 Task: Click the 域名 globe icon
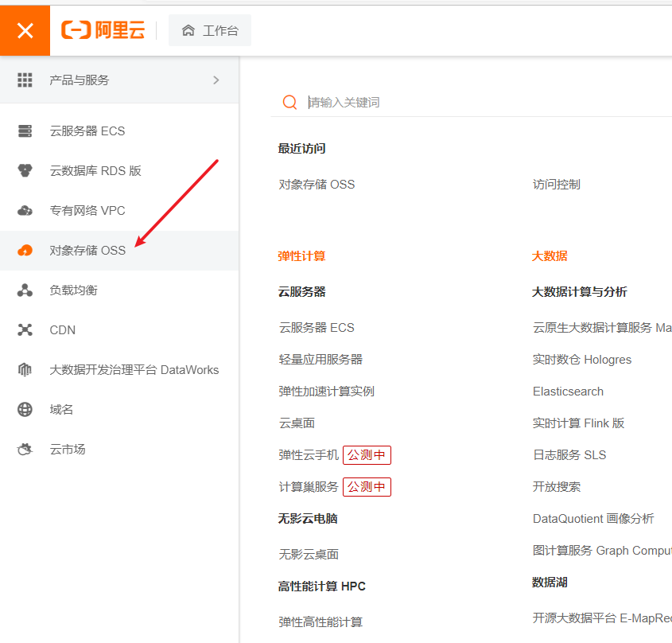click(x=25, y=410)
